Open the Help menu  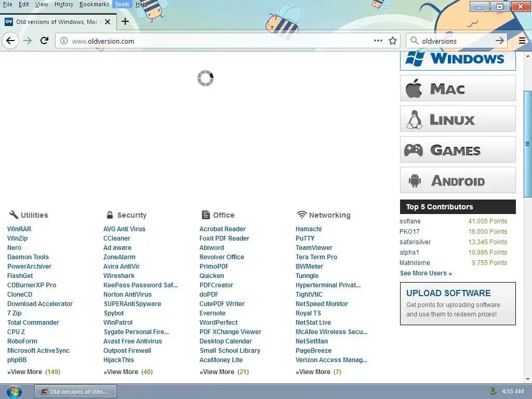tap(141, 4)
